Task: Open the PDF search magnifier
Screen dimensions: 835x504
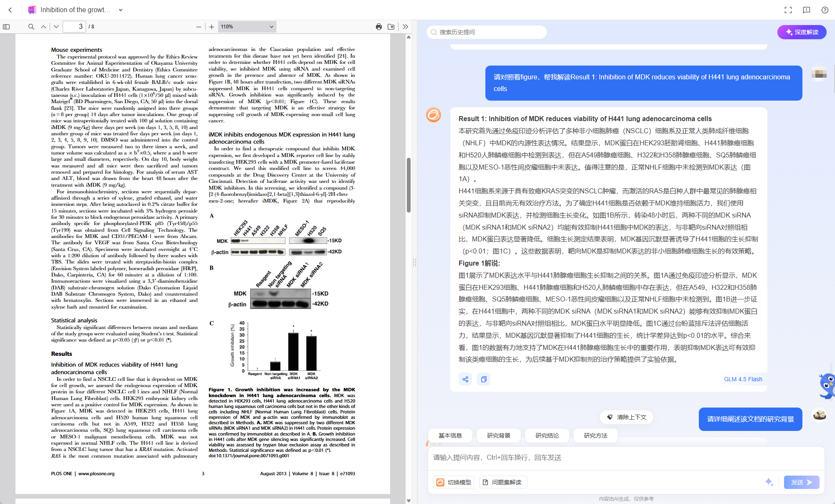Action: (31, 27)
